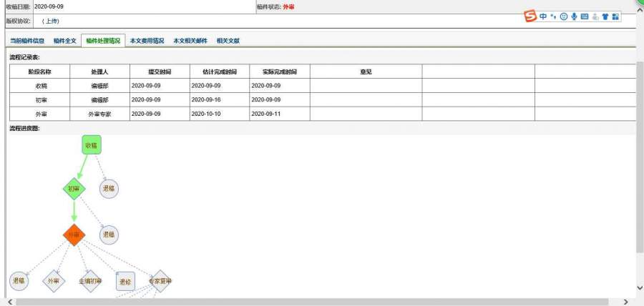The width and height of the screenshot is (644, 306).
Task: Click the 流程记录表 heading
Action: pyautogui.click(x=24, y=57)
